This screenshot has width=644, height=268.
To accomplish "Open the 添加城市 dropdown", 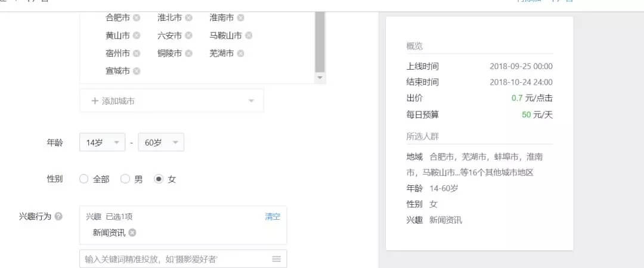I will [172, 101].
